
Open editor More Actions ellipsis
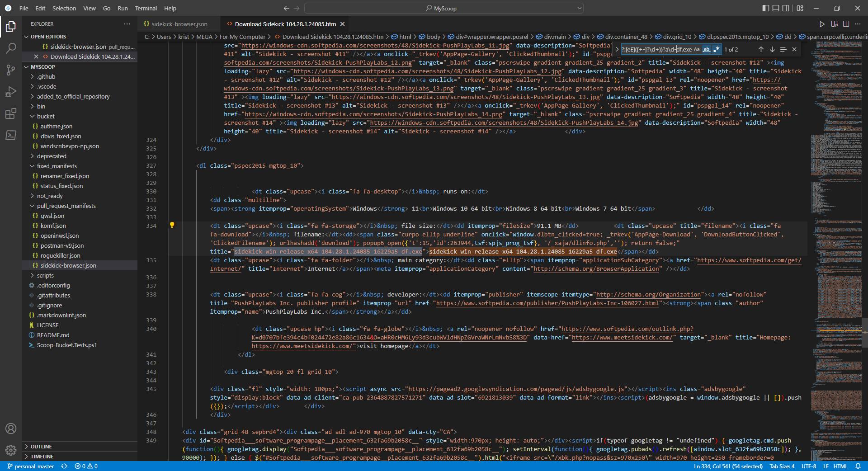[858, 24]
